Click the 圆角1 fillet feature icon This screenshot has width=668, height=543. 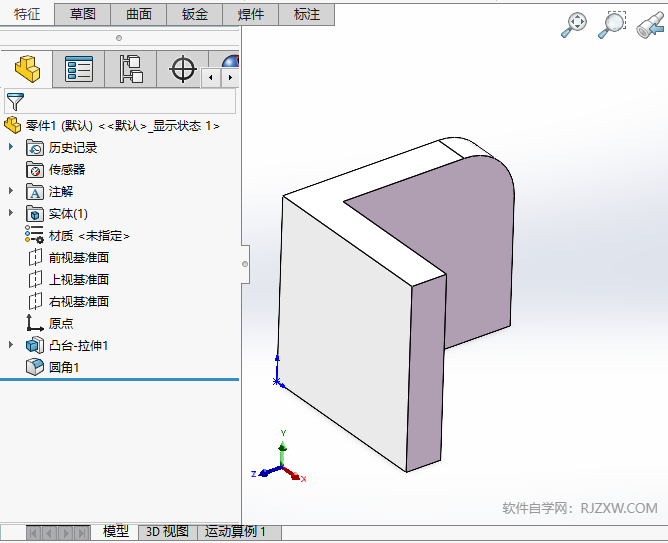(35, 367)
